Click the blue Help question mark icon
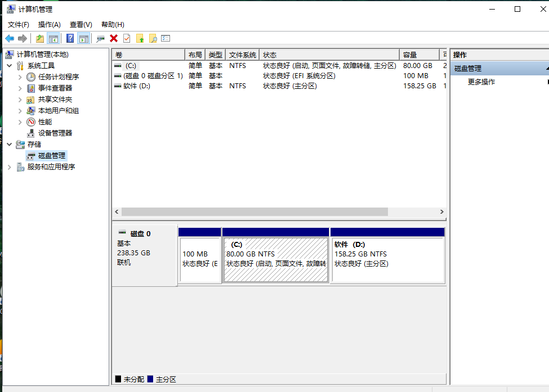The width and height of the screenshot is (549, 392). 70,38
